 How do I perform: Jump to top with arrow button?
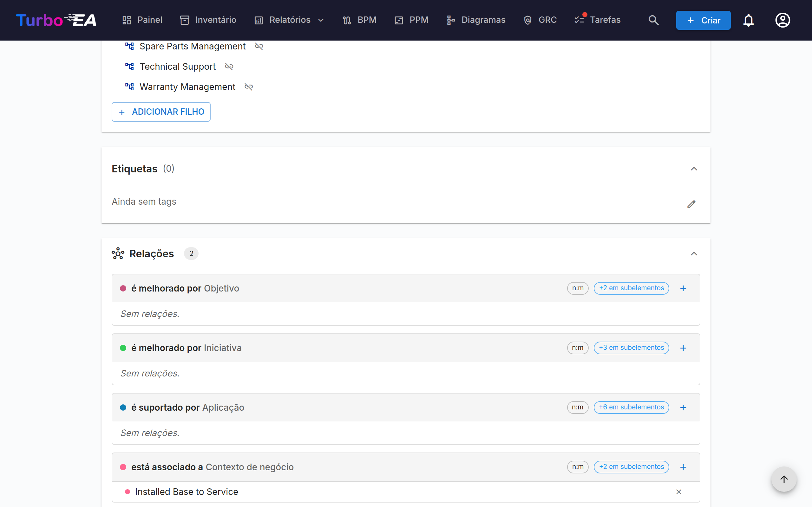(x=784, y=479)
